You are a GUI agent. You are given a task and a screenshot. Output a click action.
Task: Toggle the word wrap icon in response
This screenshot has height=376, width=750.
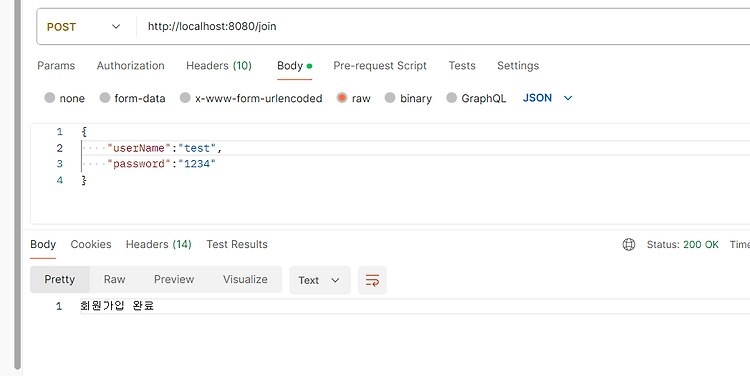click(372, 280)
